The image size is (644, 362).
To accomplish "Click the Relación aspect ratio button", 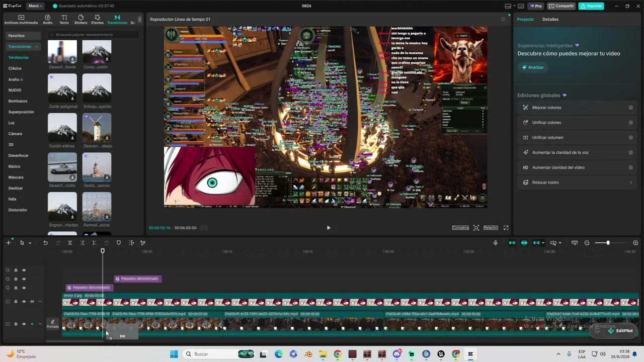I will [491, 228].
